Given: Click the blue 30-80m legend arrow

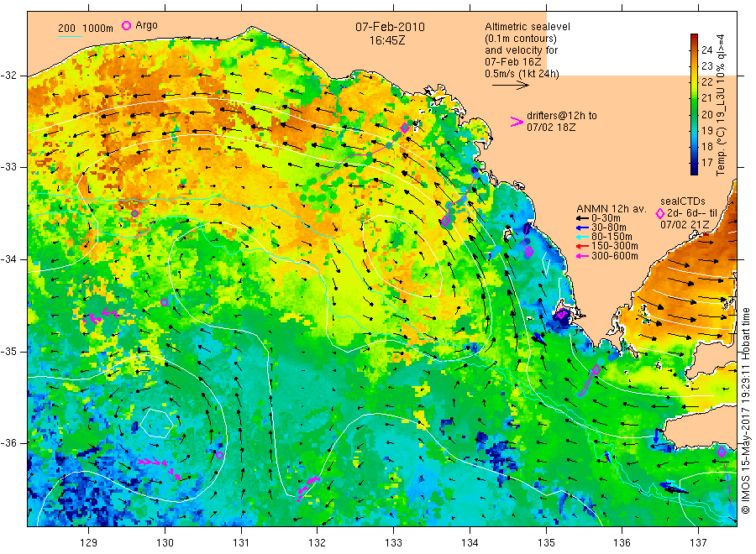Looking at the screenshot, I should click(x=582, y=227).
